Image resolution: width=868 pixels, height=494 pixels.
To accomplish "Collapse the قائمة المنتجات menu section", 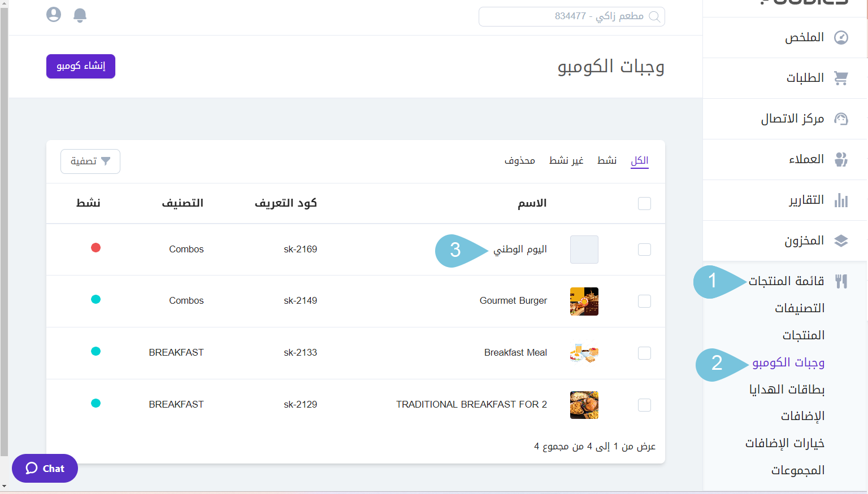I will [787, 281].
